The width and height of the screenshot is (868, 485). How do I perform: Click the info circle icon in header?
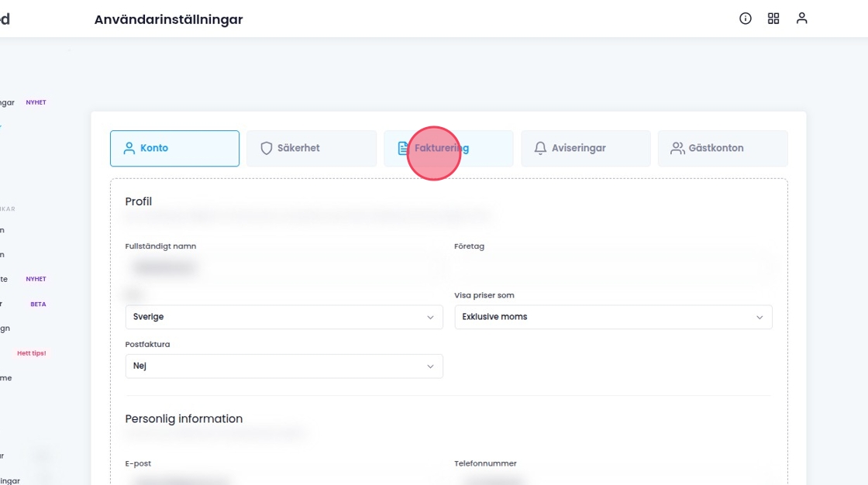coord(746,19)
